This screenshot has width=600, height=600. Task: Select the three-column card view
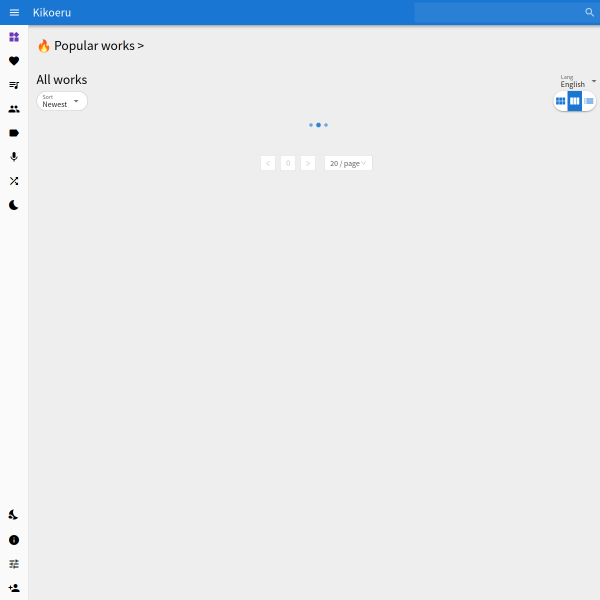click(x=575, y=101)
